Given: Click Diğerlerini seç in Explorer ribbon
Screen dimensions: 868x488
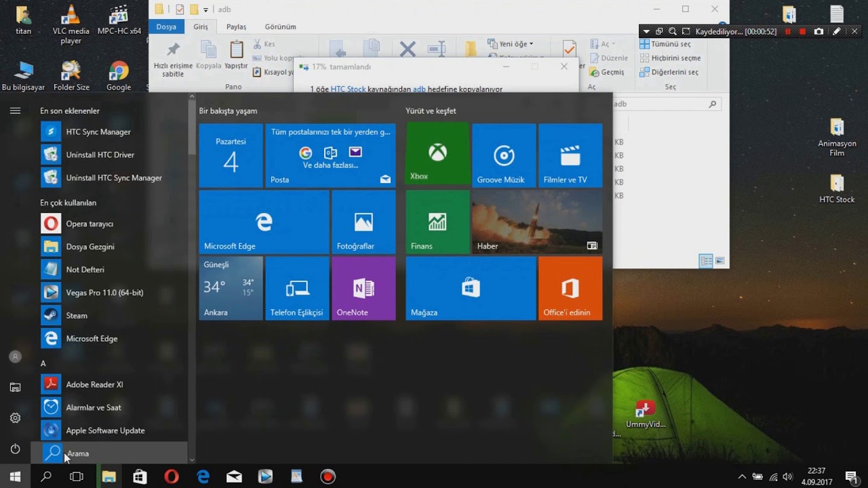Looking at the screenshot, I should [669, 73].
